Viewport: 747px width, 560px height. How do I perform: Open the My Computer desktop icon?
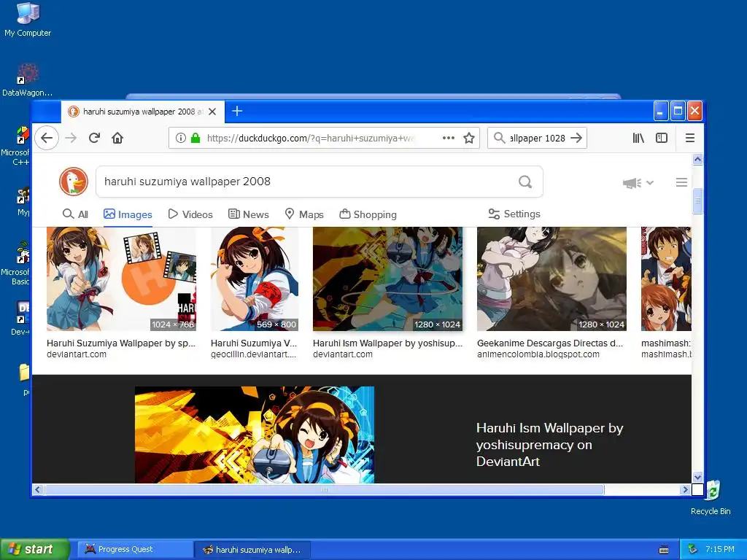(28, 20)
